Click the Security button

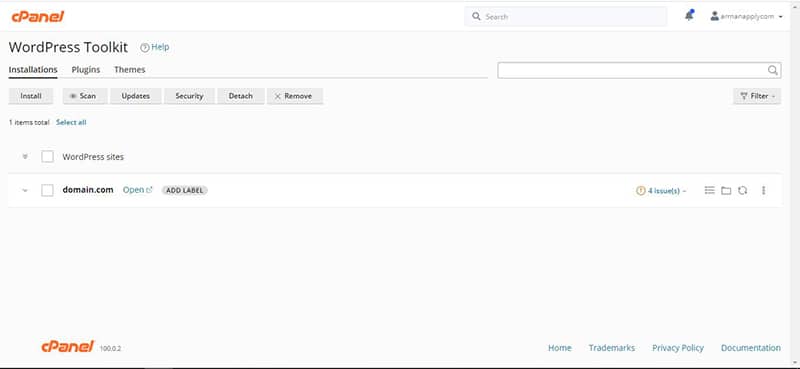coord(189,96)
